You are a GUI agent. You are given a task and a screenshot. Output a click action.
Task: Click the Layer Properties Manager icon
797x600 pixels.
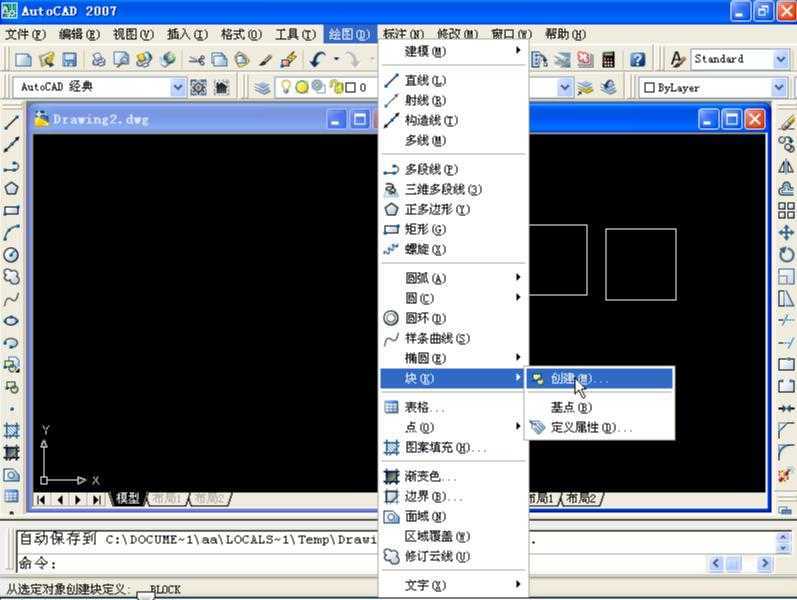point(262,88)
